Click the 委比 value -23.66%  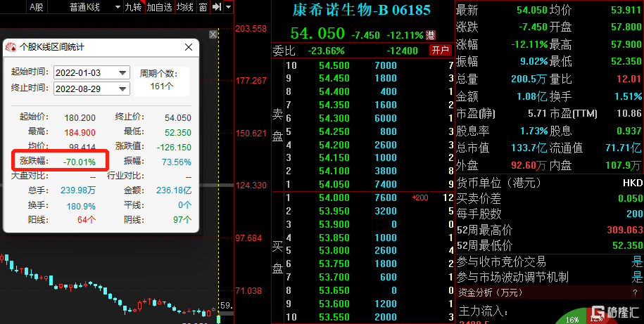(x=326, y=51)
